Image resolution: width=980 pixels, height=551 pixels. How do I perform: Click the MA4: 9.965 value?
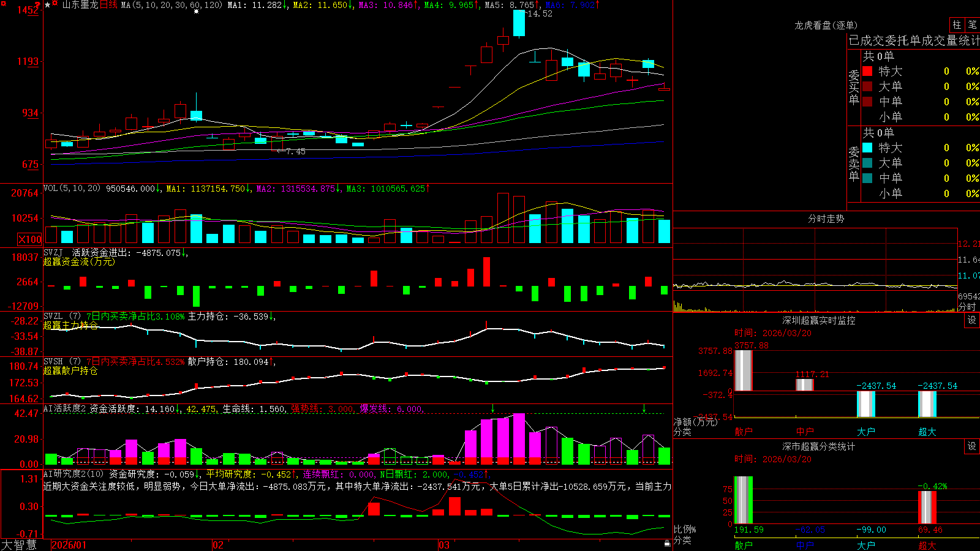coord(449,5)
